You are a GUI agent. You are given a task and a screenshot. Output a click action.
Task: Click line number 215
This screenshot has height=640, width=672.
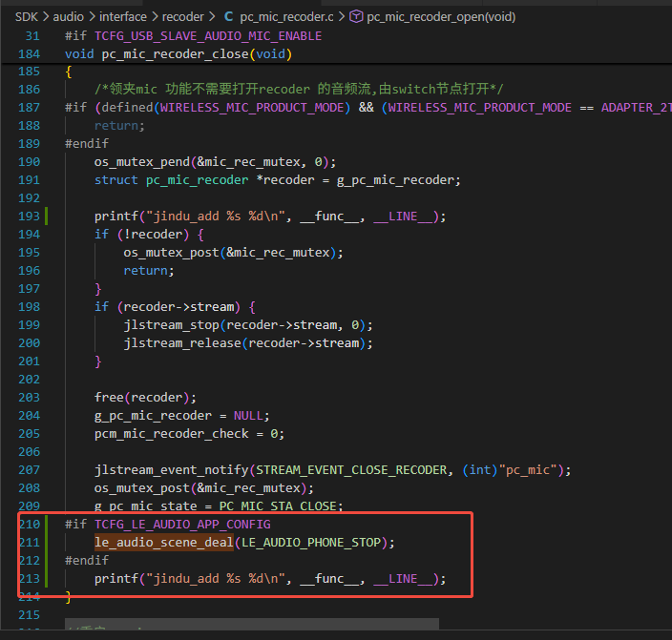point(30,615)
